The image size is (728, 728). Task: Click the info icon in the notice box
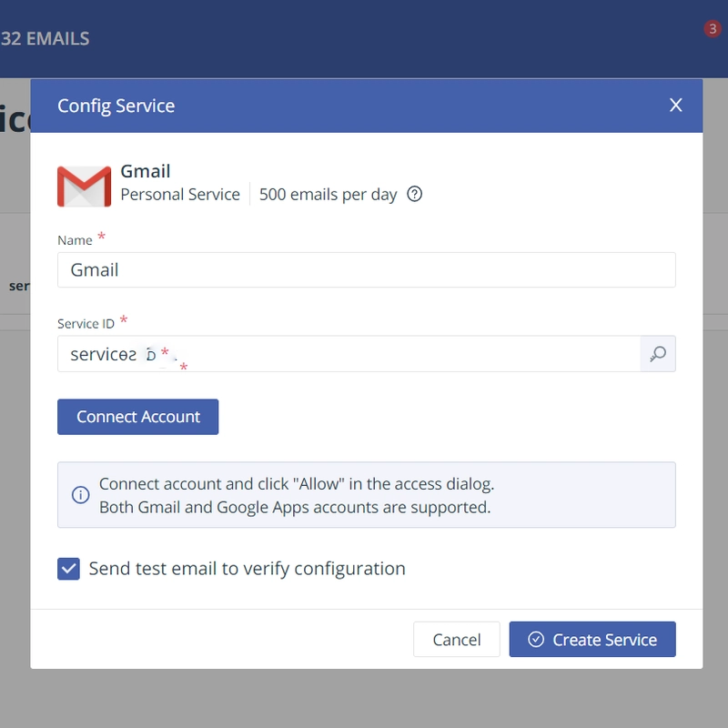click(80, 495)
